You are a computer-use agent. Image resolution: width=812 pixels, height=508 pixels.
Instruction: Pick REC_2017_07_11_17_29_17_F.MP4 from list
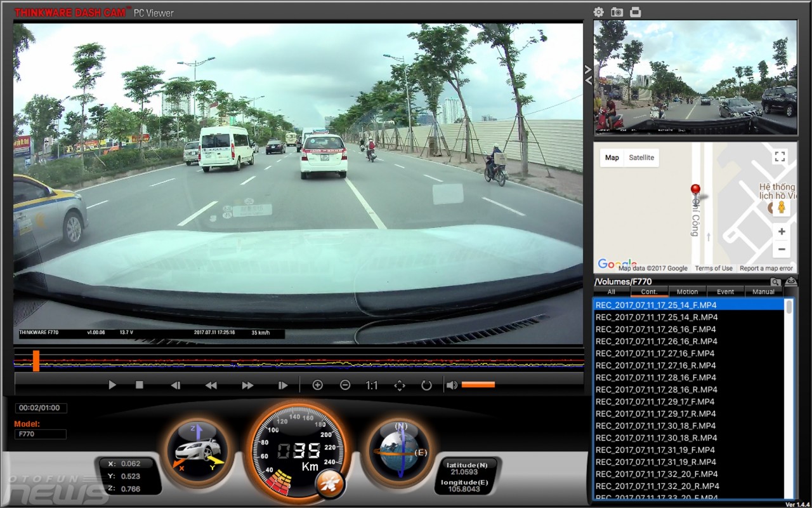[x=689, y=401]
